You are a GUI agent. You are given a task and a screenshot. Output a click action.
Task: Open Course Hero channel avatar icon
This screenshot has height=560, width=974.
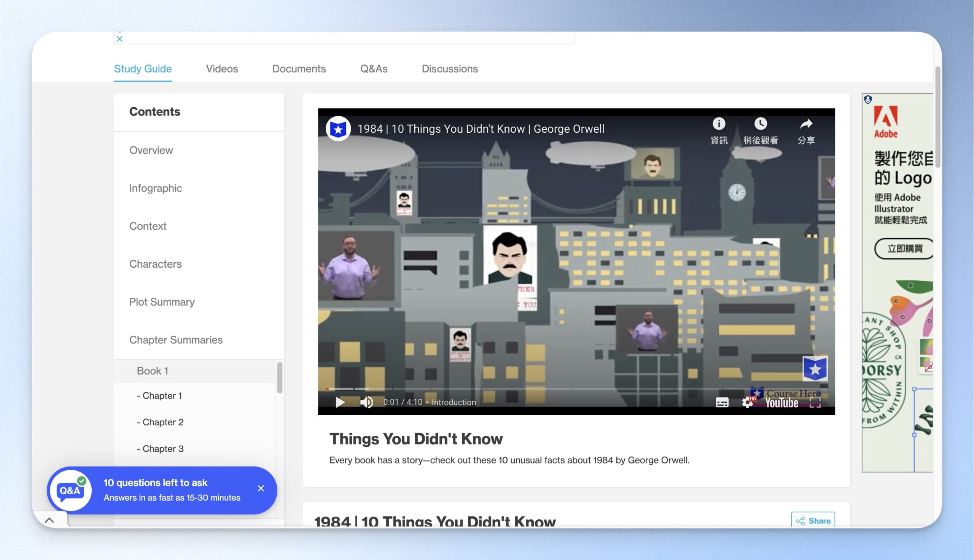tap(338, 129)
